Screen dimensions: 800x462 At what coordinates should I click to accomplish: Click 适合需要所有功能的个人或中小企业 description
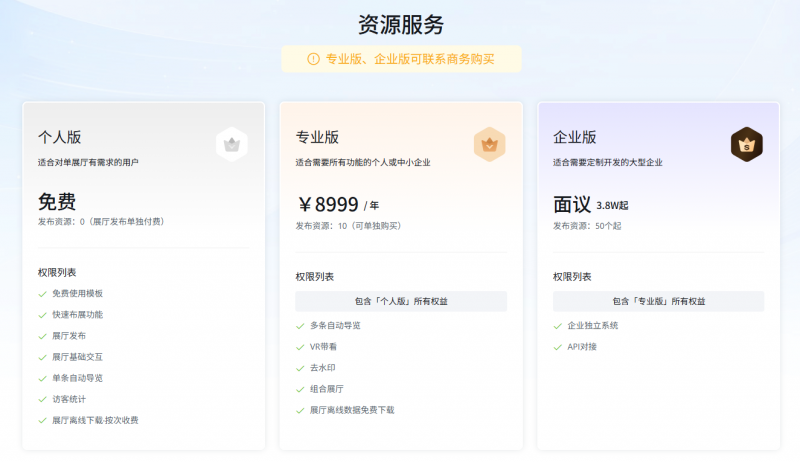click(363, 163)
